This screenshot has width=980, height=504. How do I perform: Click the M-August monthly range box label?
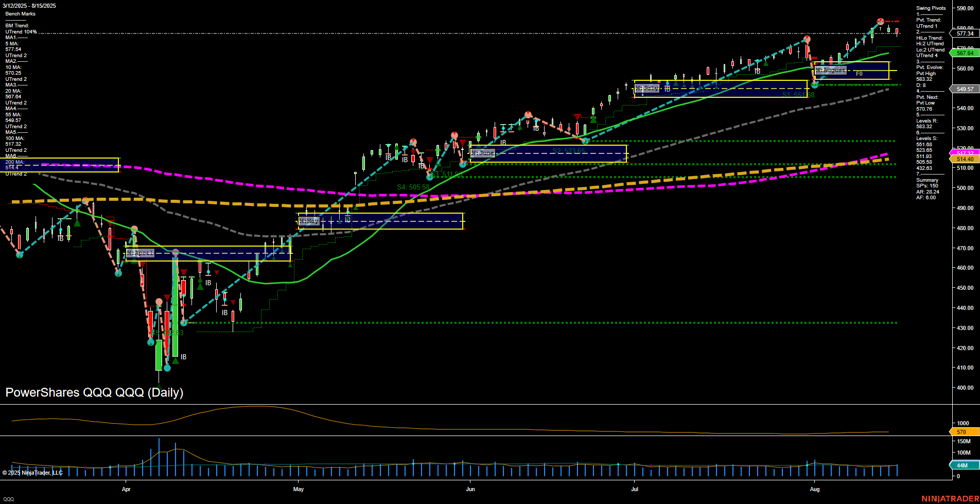click(830, 70)
